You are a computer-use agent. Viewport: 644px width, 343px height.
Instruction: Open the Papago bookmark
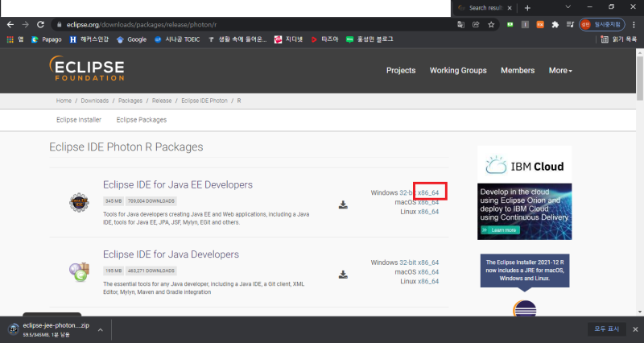[x=47, y=39]
